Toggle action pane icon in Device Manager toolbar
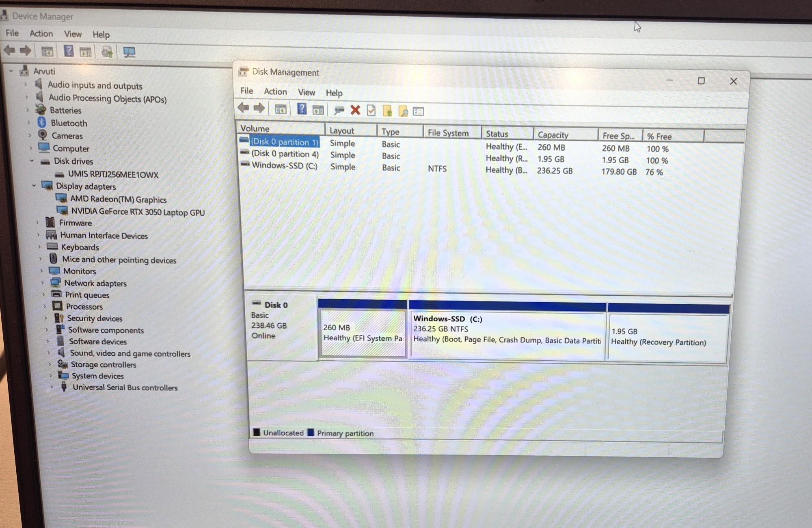The image size is (812, 528). [x=85, y=52]
